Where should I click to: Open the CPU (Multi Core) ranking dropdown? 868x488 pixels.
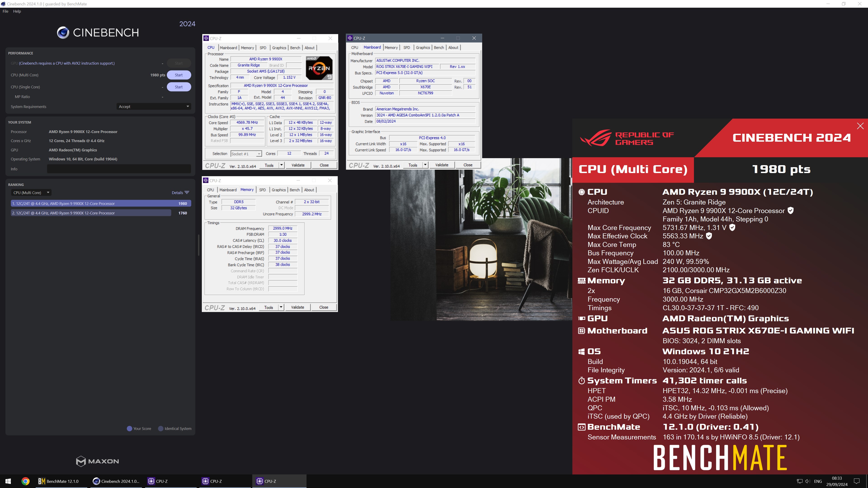pos(31,193)
